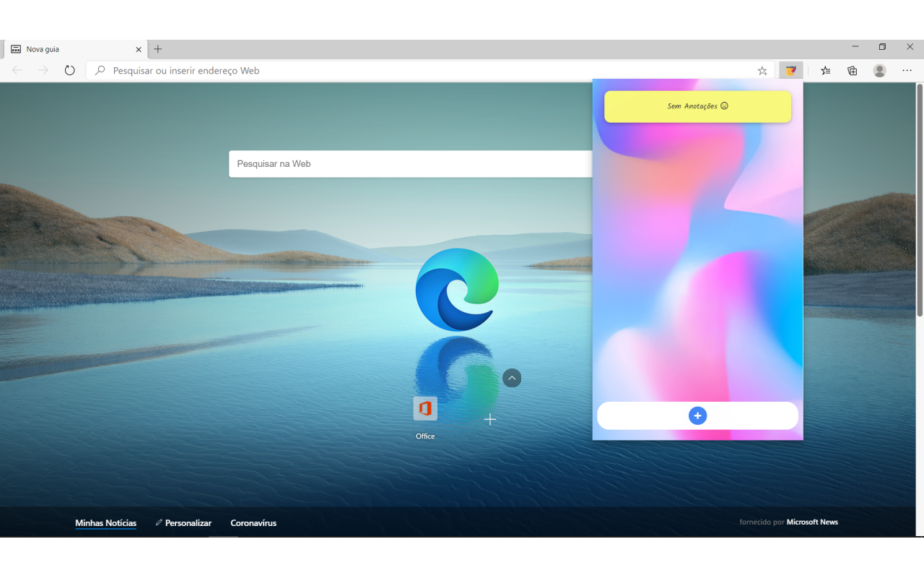Open the Collections icon

853,70
